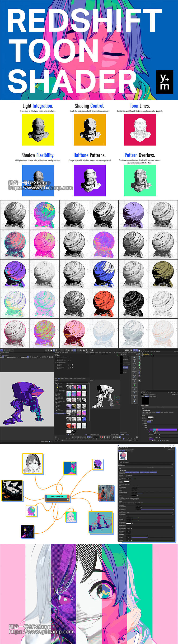The height and width of the screenshot is (644, 178).
Task: Select the COLOR tab
Action: [134, 472]
